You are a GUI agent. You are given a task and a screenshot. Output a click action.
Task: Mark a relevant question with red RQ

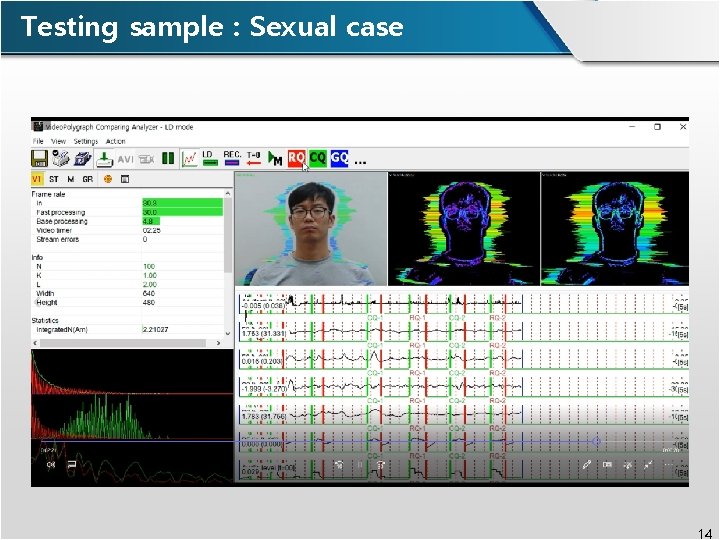[296, 158]
